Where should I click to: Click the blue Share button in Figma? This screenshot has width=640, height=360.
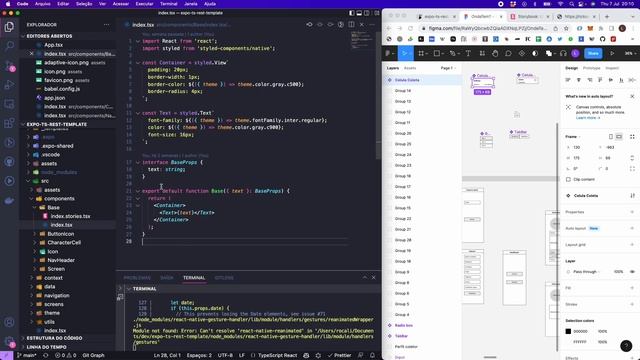pos(593,53)
